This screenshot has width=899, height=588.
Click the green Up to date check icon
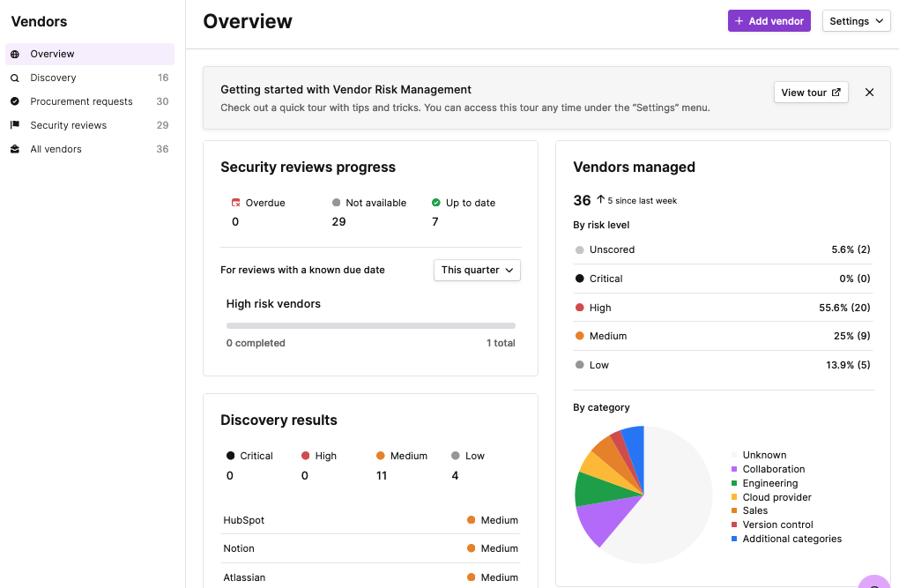click(435, 203)
